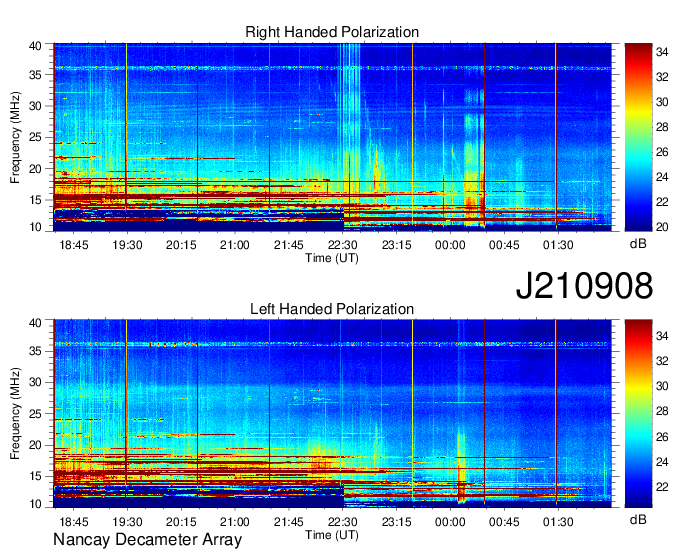The image size is (680, 552).
Task: Click the 35 MHz tick of Right Handed plot
Action: tap(35, 75)
